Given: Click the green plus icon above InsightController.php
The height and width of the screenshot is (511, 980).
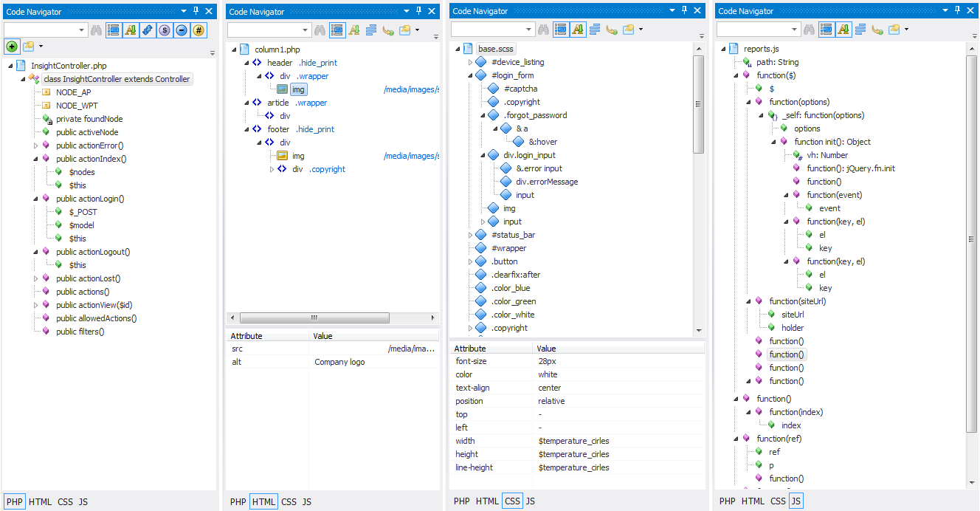Looking at the screenshot, I should point(12,47).
